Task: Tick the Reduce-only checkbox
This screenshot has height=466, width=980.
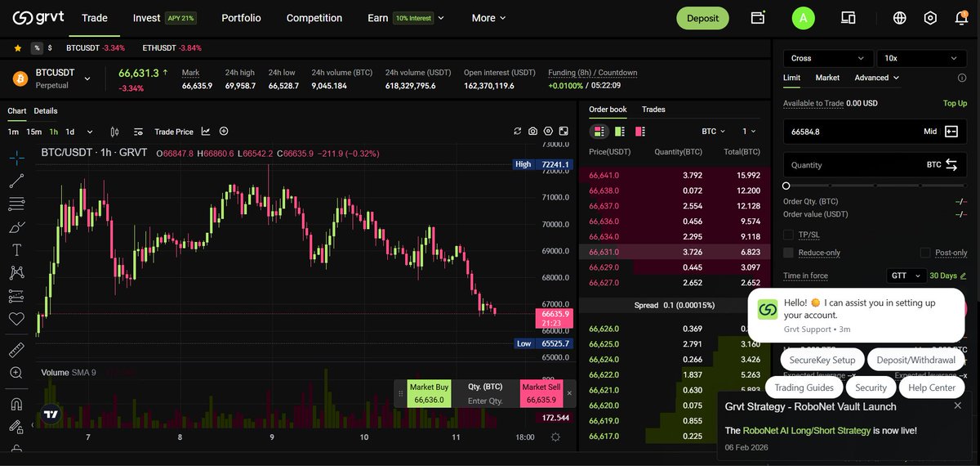Action: click(x=788, y=253)
